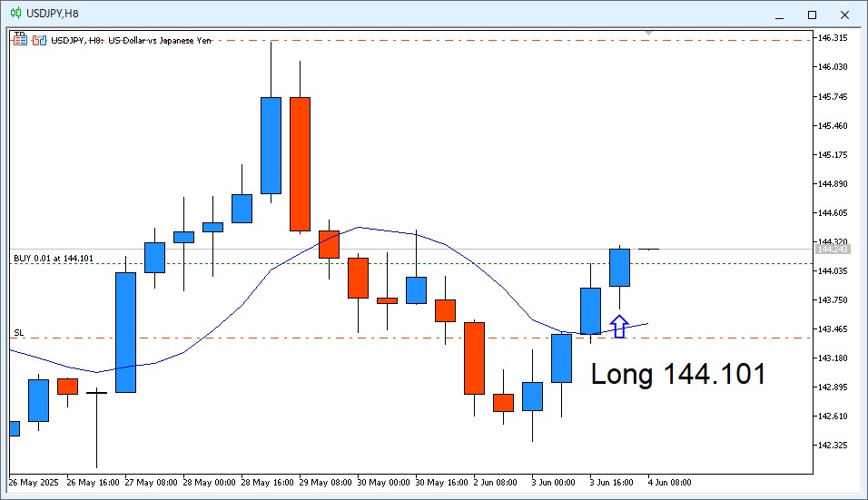Select the SL stop-loss line label
Image resolution: width=868 pixels, height=500 pixels.
(x=19, y=332)
